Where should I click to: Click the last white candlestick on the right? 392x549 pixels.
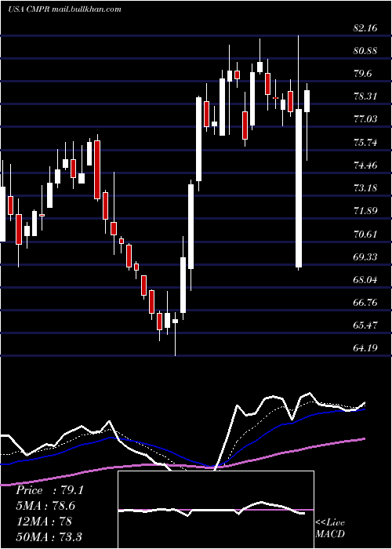click(x=307, y=101)
